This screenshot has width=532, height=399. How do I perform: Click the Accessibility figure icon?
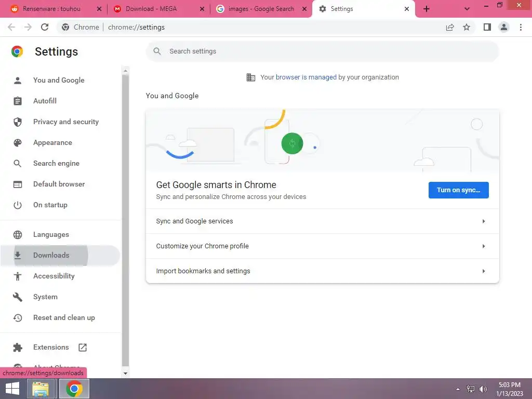[x=18, y=276]
